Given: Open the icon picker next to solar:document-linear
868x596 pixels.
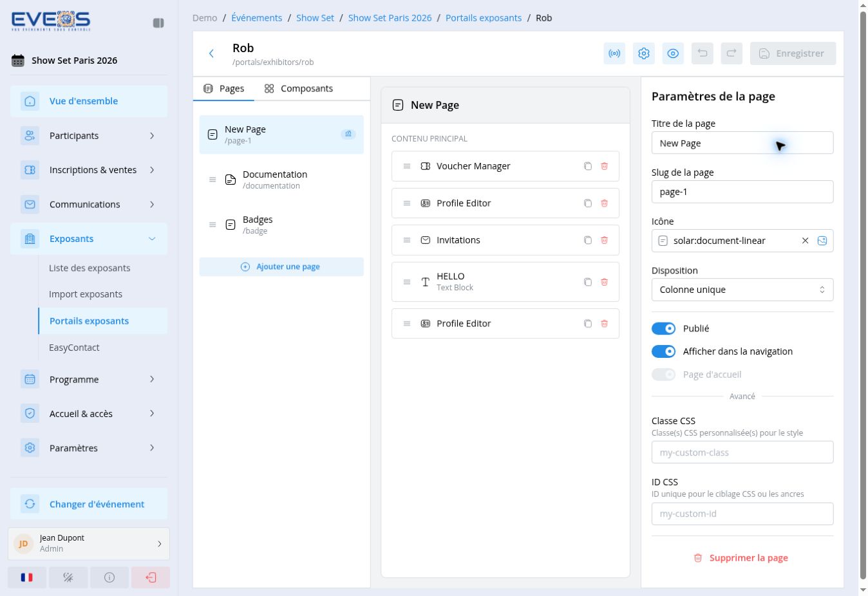Looking at the screenshot, I should tap(822, 241).
